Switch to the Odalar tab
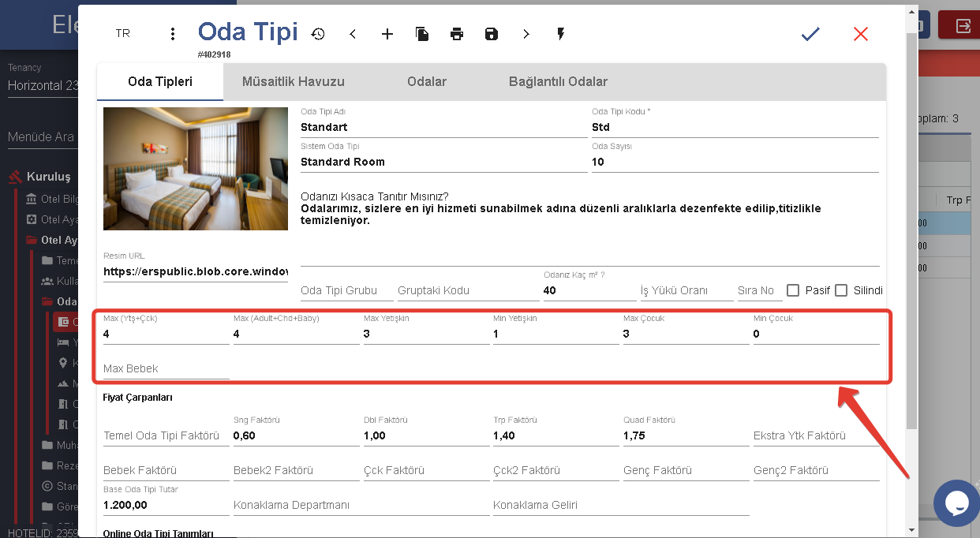 tap(427, 82)
